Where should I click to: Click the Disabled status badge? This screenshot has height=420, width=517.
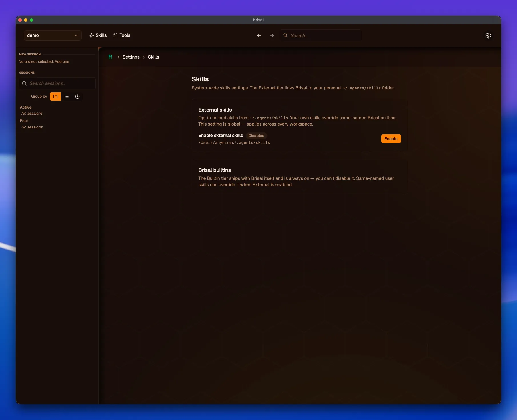point(256,136)
